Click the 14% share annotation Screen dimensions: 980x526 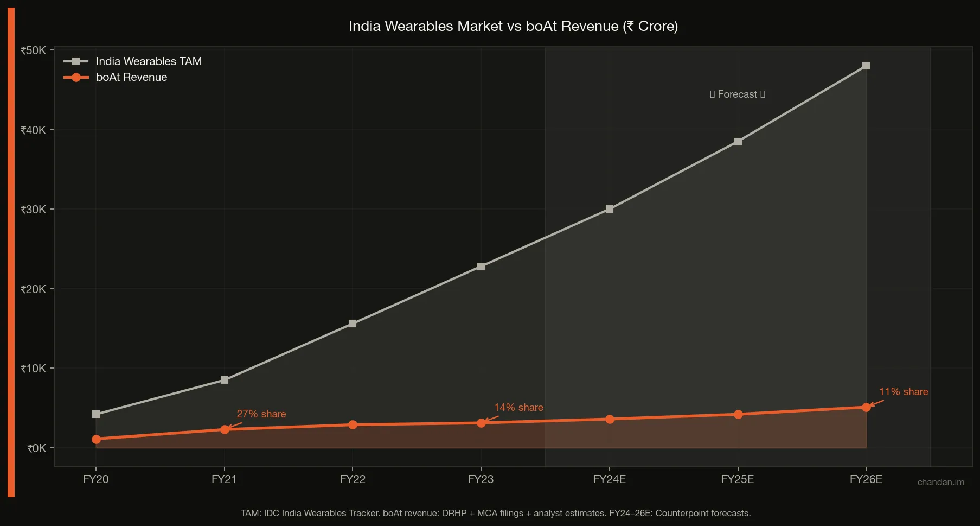tap(518, 407)
